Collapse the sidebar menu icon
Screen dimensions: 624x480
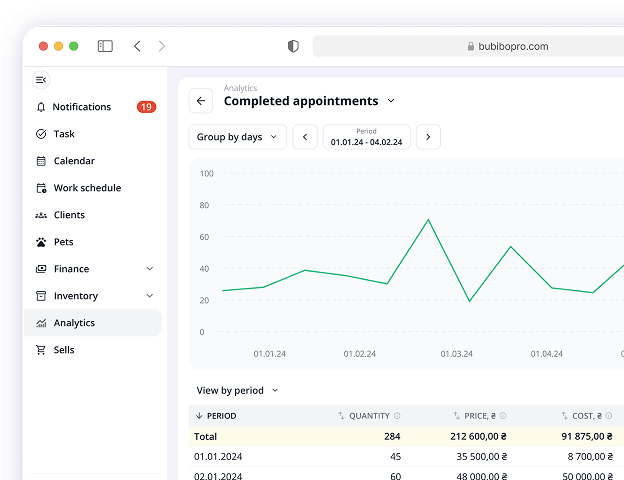click(x=41, y=80)
